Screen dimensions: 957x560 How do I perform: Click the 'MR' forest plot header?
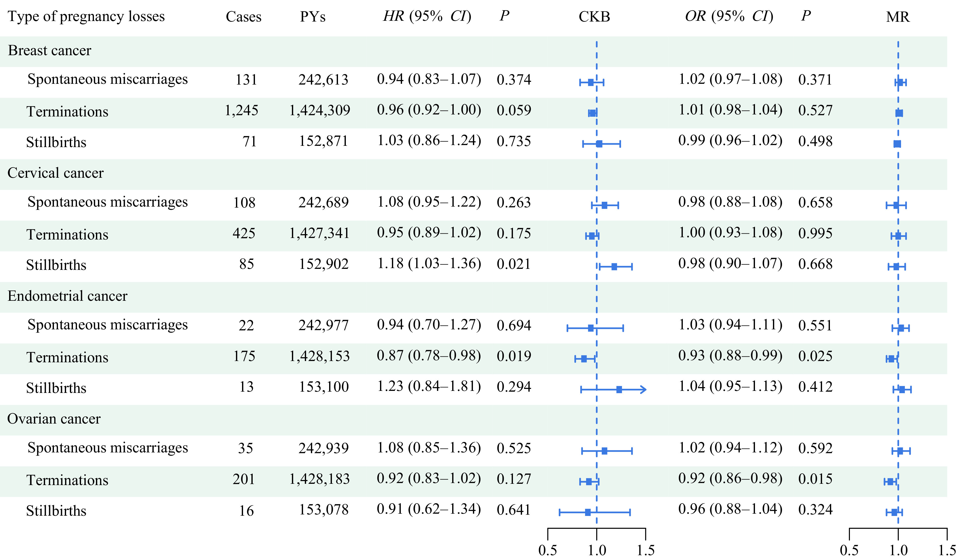click(x=898, y=17)
